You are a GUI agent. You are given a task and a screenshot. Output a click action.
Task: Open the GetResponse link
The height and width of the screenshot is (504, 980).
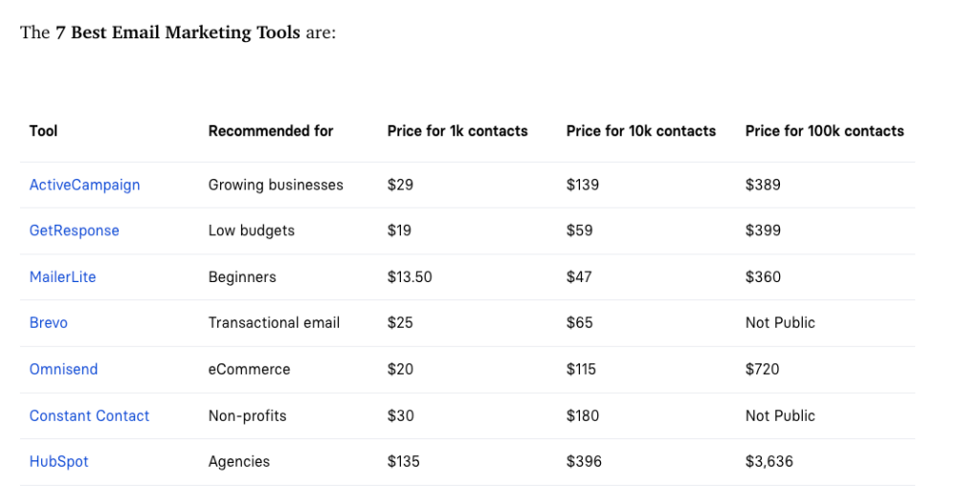click(x=74, y=230)
